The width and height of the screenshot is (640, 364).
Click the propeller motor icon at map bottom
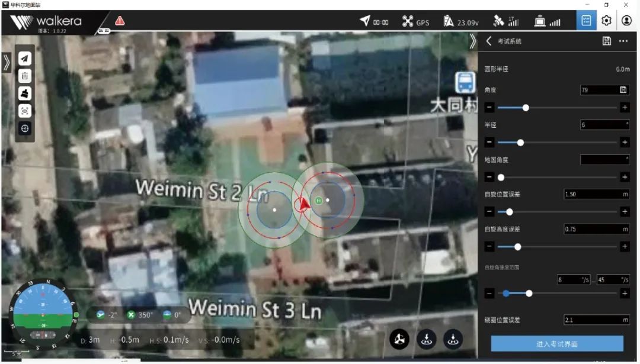(399, 339)
